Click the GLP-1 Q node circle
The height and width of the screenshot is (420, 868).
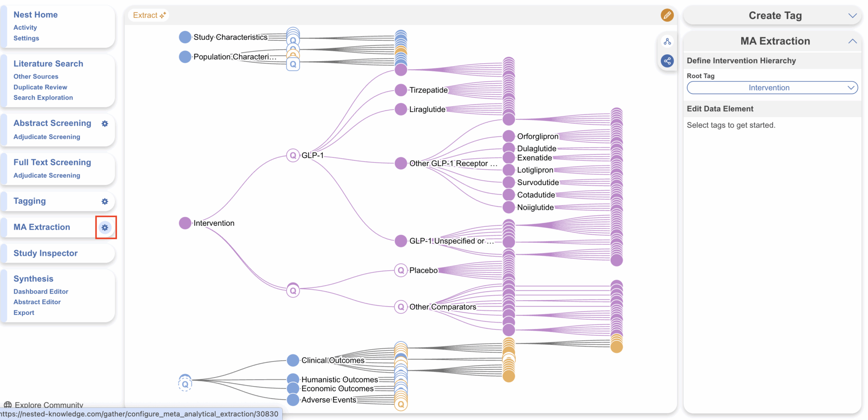click(x=293, y=155)
